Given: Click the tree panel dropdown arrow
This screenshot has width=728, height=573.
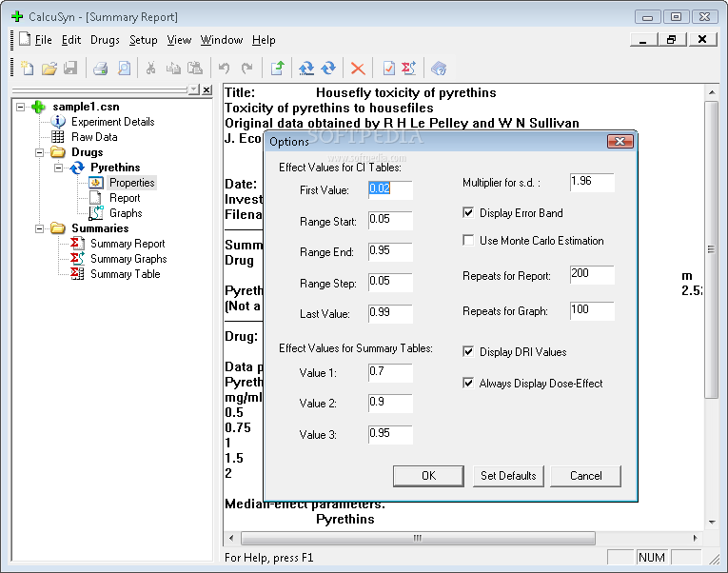Looking at the screenshot, I should pyautogui.click(x=194, y=89).
